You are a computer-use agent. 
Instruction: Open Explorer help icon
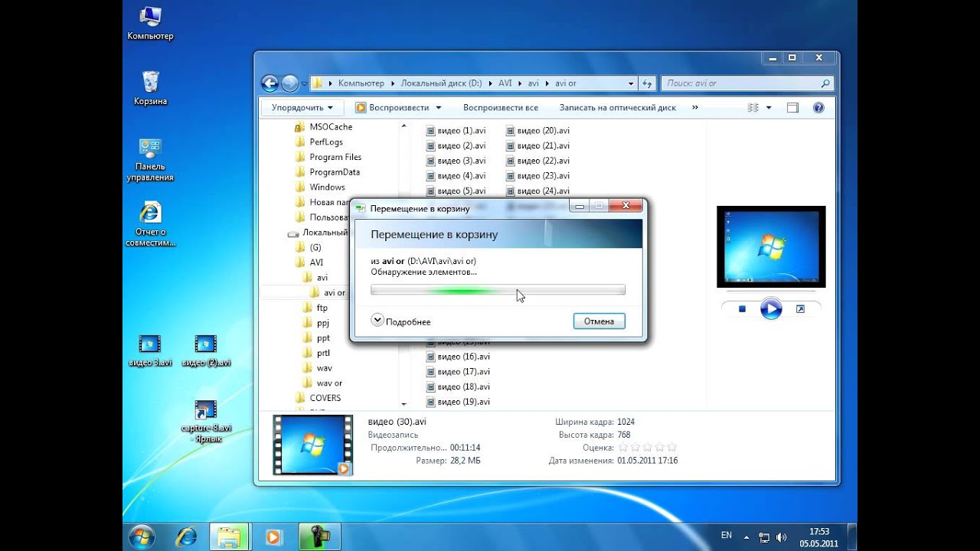point(818,108)
